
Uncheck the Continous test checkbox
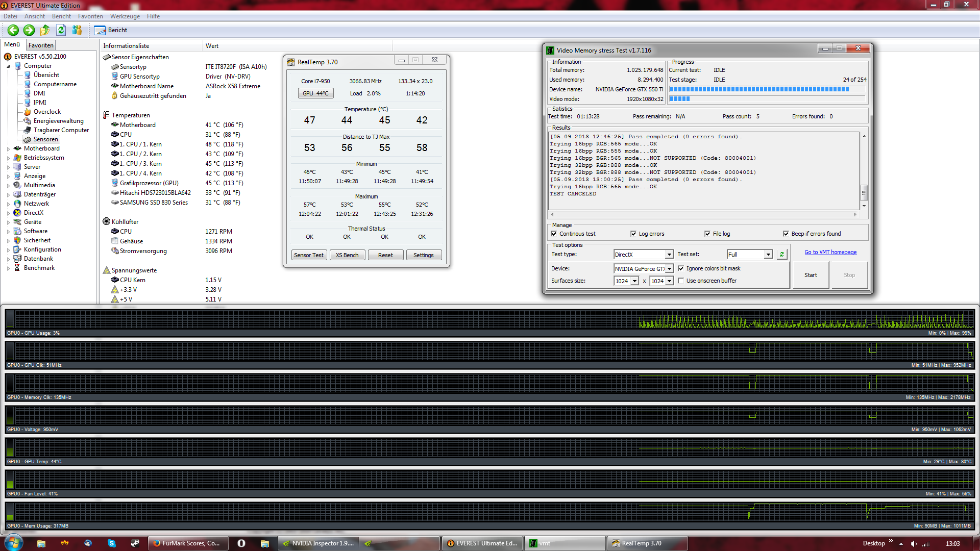tap(554, 234)
